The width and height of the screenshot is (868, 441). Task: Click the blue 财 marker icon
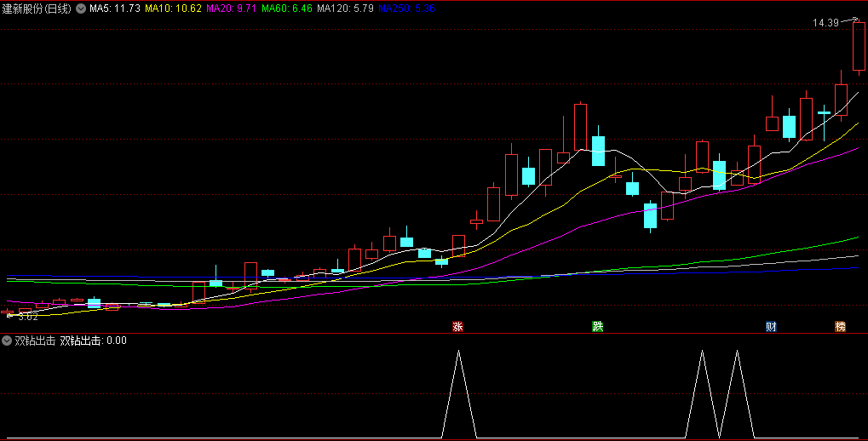coord(771,326)
